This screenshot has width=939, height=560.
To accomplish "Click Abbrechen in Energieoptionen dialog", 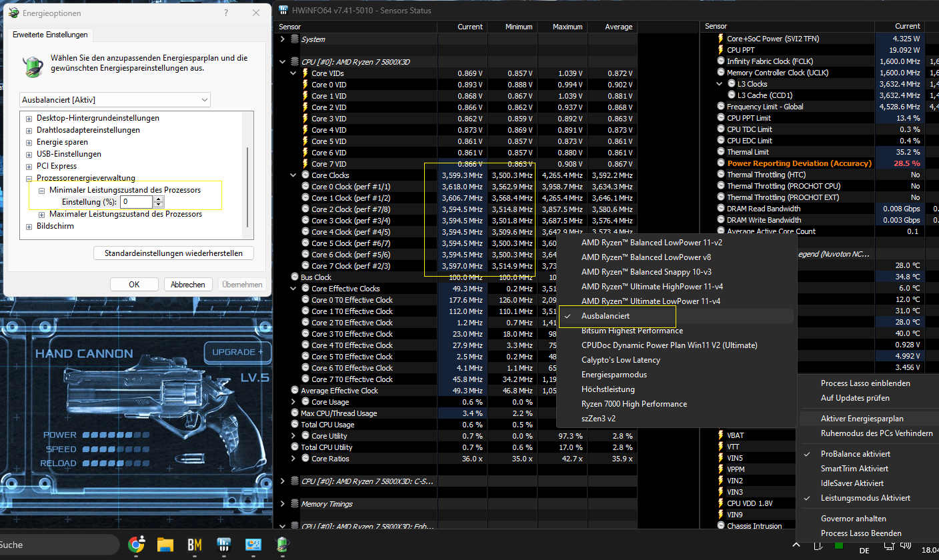I will [x=189, y=284].
